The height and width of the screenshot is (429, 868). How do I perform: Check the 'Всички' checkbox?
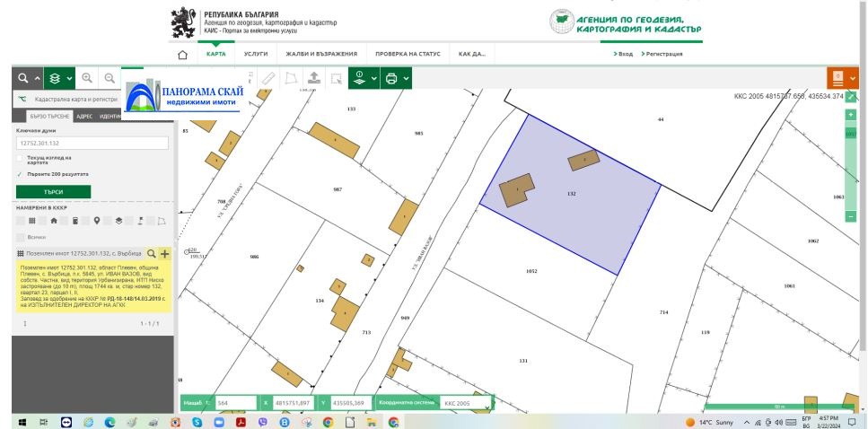click(21, 237)
